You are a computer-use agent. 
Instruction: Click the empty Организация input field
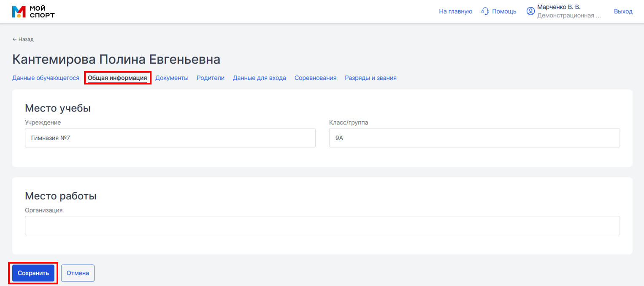[322, 226]
